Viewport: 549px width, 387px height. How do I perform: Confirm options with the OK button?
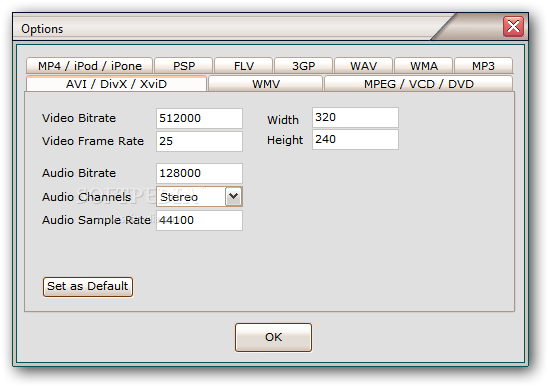point(273,337)
